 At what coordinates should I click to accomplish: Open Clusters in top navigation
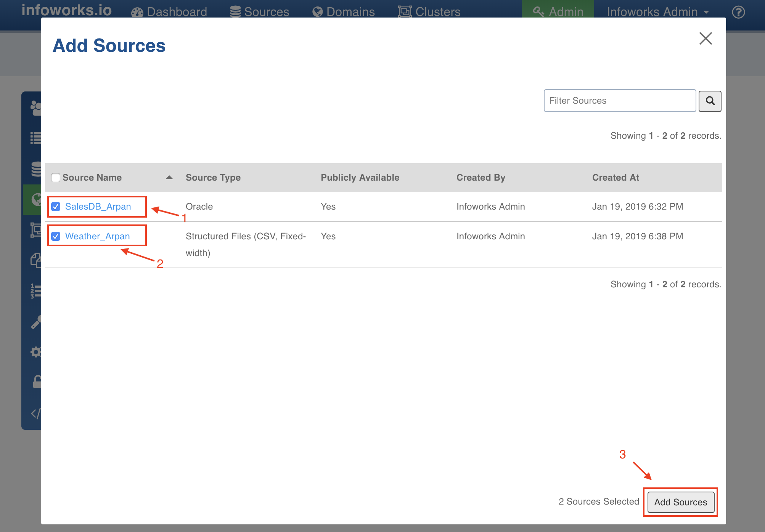(x=429, y=12)
